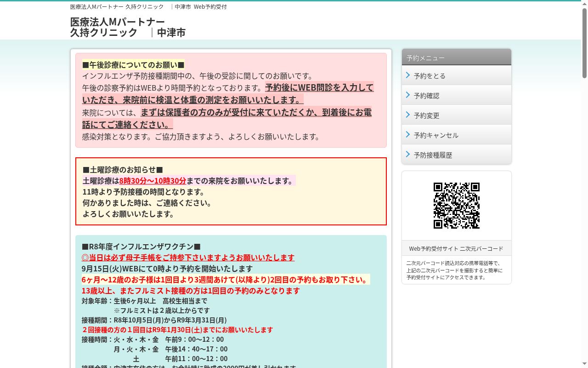Screen dimensions: 588x368
Task: Click the QR description starting 二次元バーコード読込対応の携帯電話等で
Action: click(454, 270)
